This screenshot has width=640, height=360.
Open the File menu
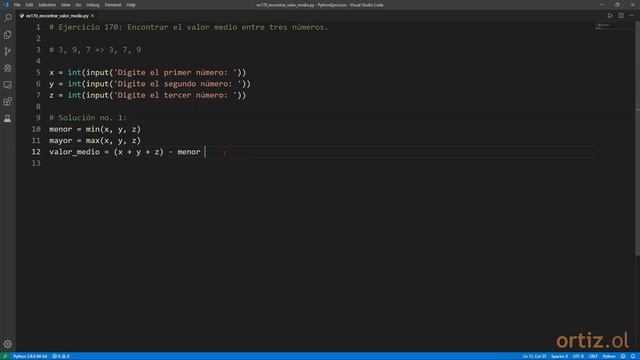17,5
